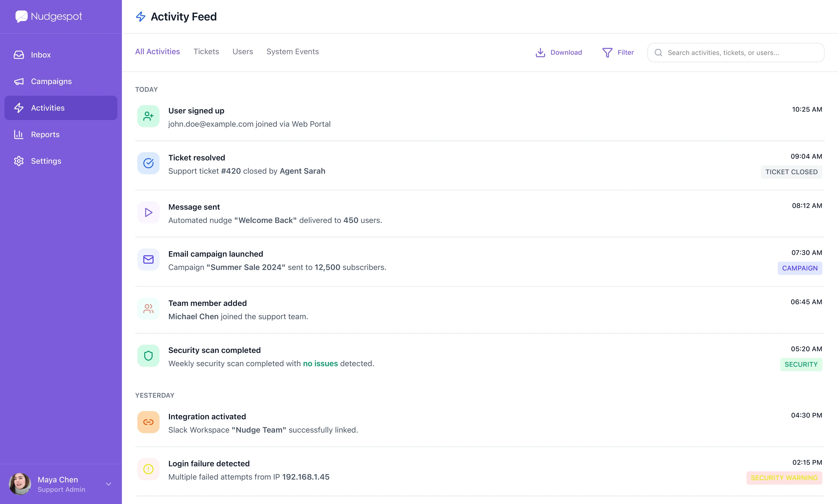Expand the Maya Chen profile chevron

tap(108, 484)
